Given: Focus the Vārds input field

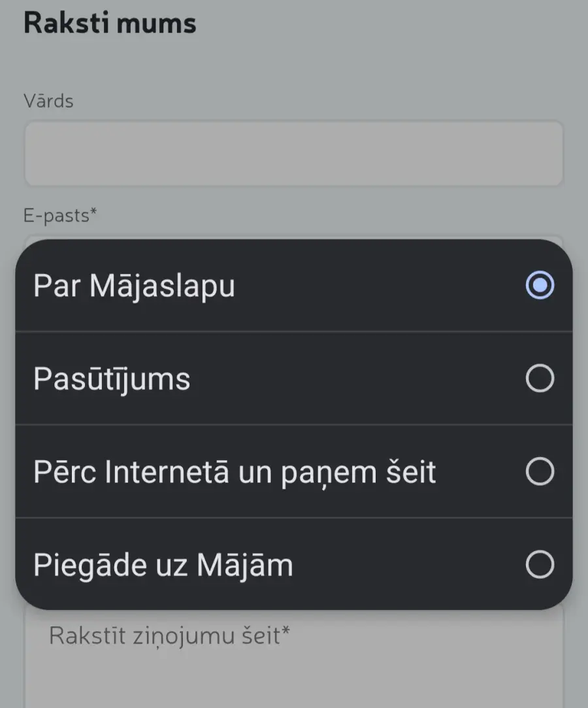Looking at the screenshot, I should (293, 154).
